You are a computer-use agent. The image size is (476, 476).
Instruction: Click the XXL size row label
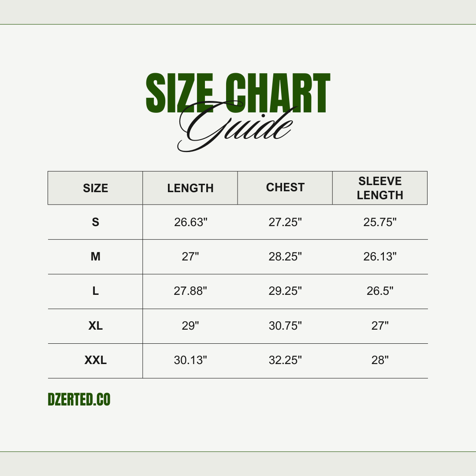point(96,360)
